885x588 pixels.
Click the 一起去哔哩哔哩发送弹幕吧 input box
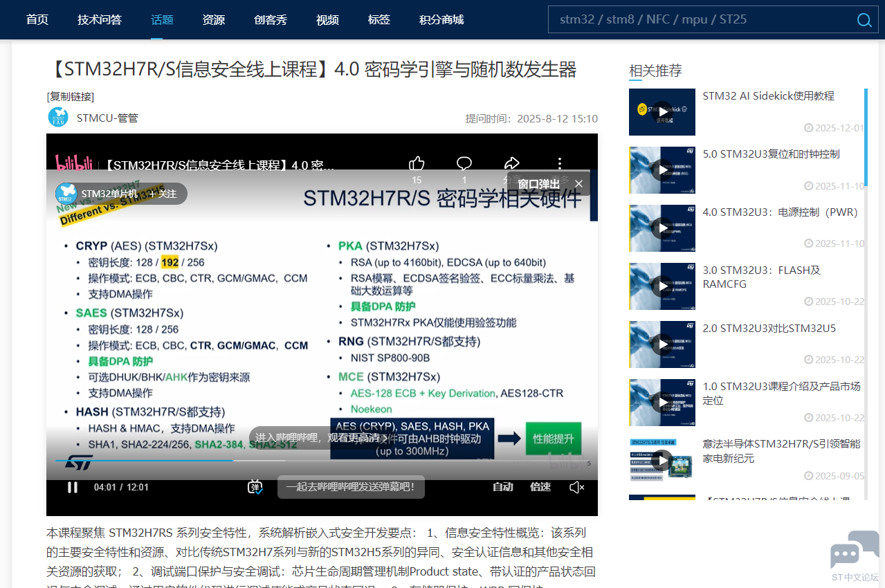351,487
